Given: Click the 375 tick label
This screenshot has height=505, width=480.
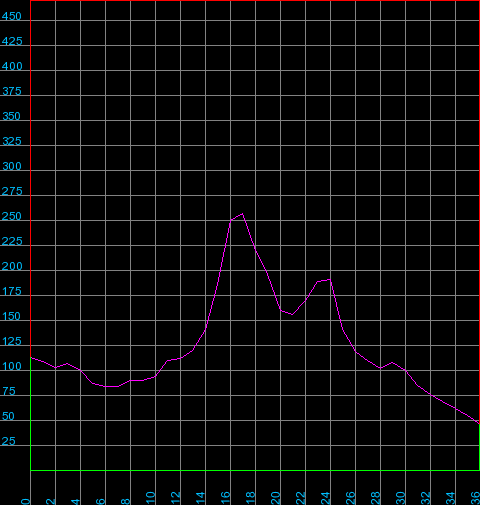Looking at the screenshot, I should tap(12, 91).
